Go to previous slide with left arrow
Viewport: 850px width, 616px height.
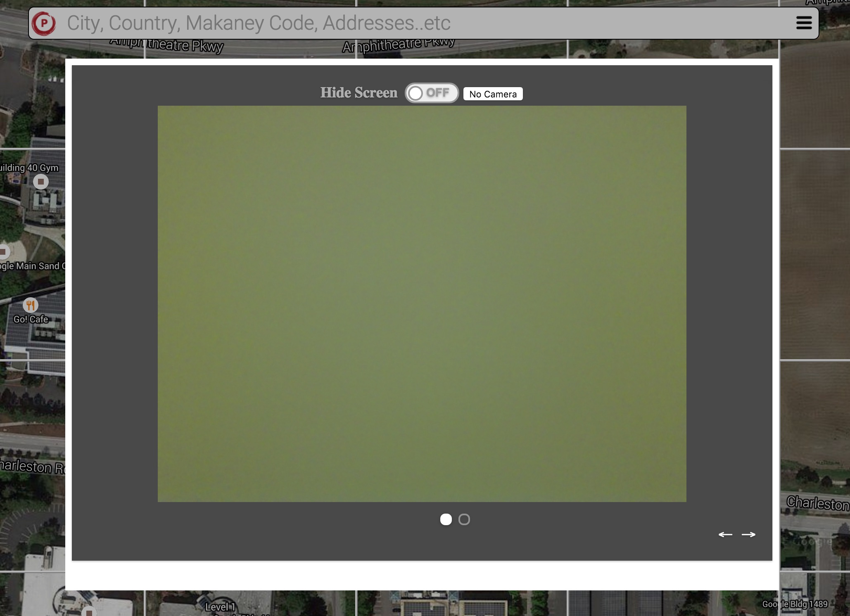pos(725,535)
